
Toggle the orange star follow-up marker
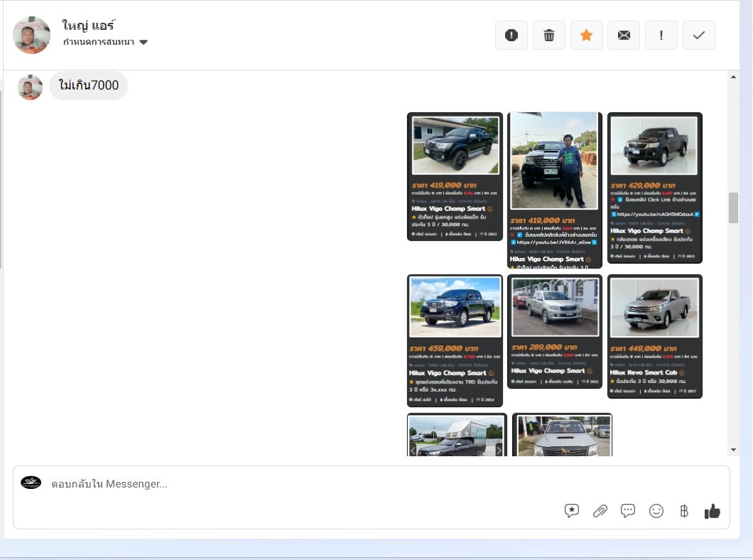pyautogui.click(x=586, y=36)
